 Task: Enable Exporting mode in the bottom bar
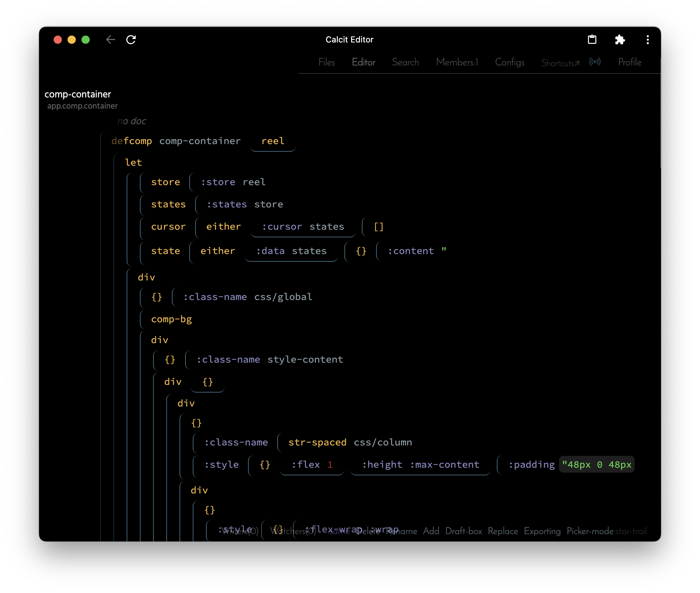542,531
